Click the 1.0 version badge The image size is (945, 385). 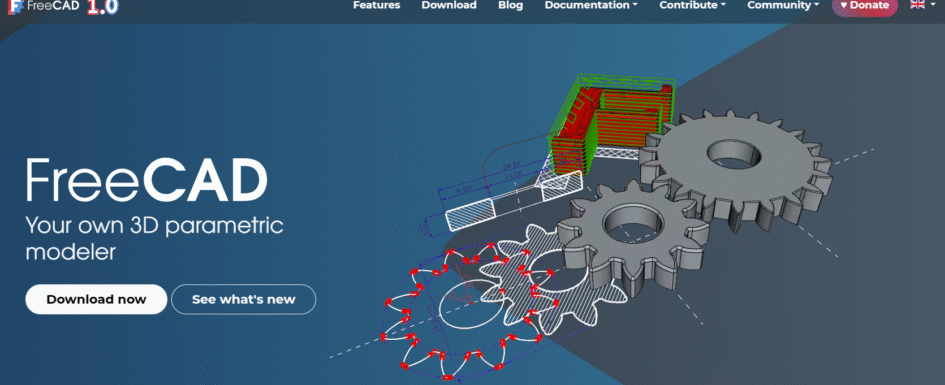[102, 7]
